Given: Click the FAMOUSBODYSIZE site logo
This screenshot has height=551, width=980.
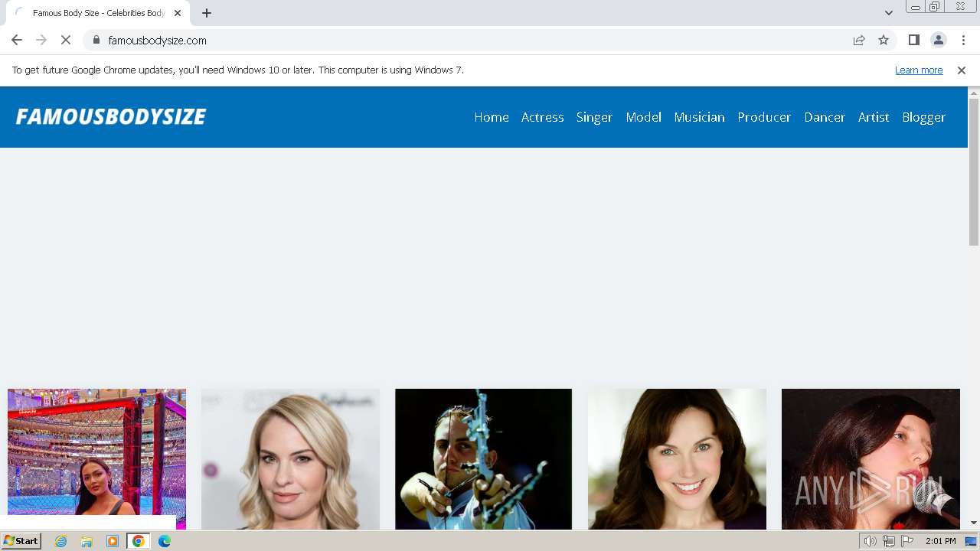Looking at the screenshot, I should pos(111,116).
